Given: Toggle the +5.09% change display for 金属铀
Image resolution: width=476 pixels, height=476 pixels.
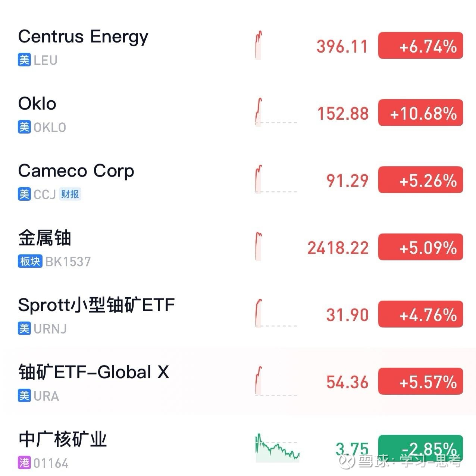Looking at the screenshot, I should [x=420, y=247].
